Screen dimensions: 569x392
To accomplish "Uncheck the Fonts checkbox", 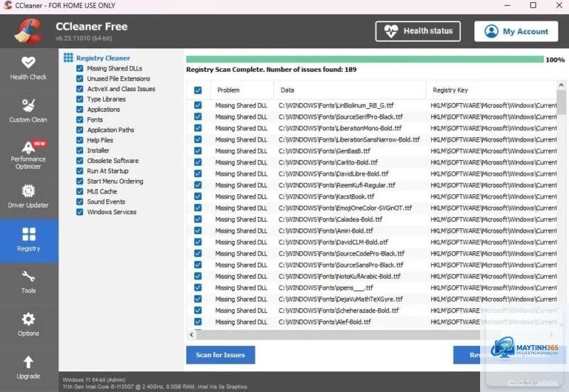I will [x=80, y=120].
